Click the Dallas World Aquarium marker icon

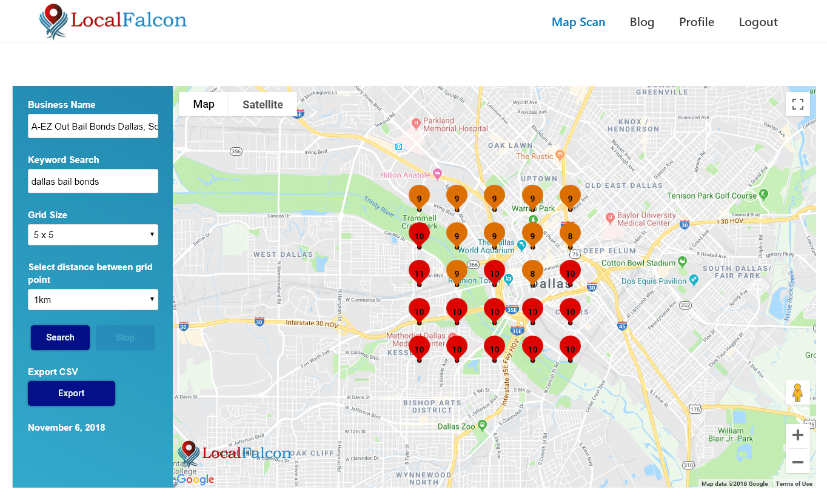click(x=521, y=245)
